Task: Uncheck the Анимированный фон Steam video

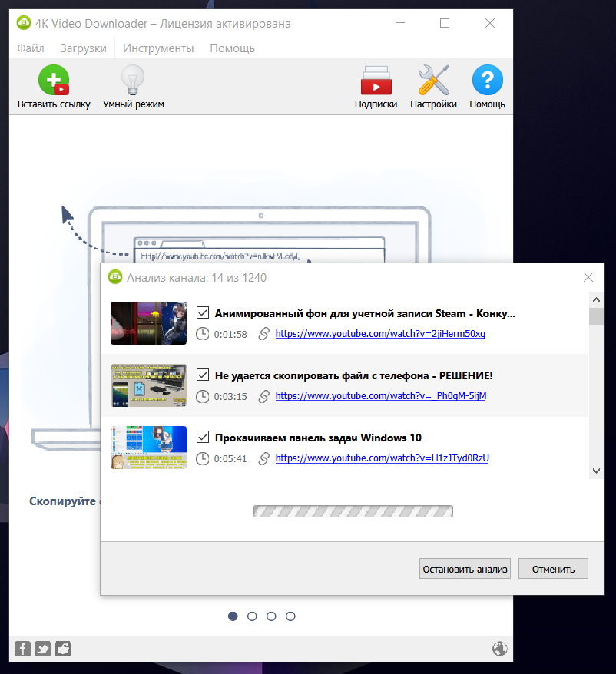Action: 203,312
